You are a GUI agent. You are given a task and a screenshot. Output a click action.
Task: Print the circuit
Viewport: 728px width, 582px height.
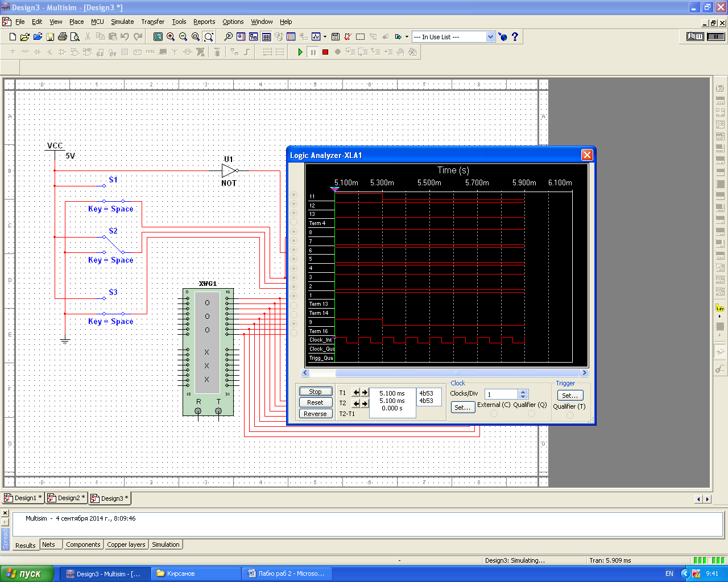point(63,37)
